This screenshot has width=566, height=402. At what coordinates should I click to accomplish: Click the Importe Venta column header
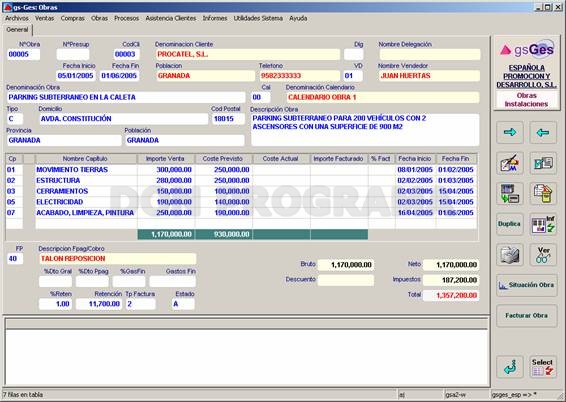point(166,159)
